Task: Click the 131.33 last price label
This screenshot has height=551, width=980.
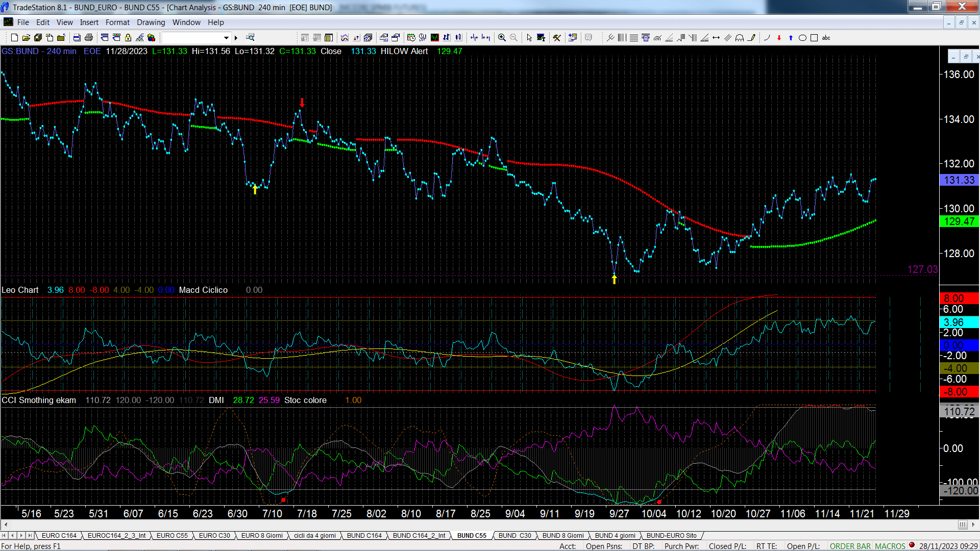Action: pyautogui.click(x=959, y=180)
